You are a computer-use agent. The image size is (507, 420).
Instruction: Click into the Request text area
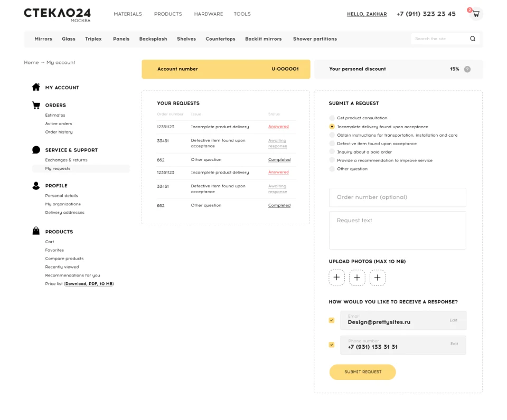397,230
